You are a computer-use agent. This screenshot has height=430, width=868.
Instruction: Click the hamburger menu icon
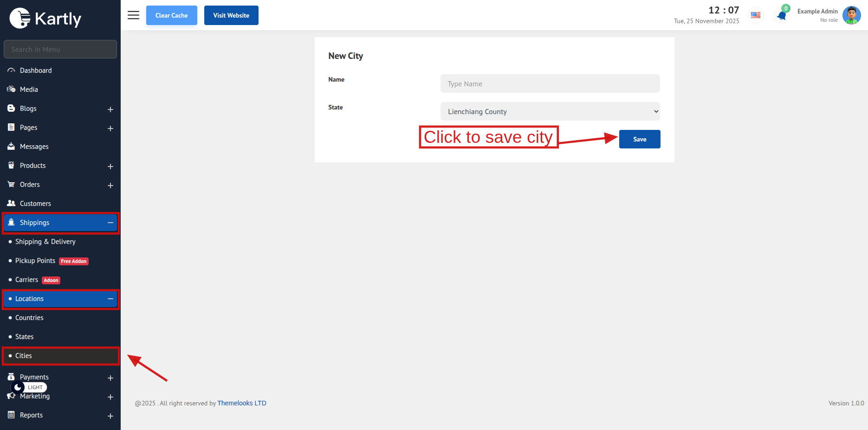pyautogui.click(x=133, y=15)
